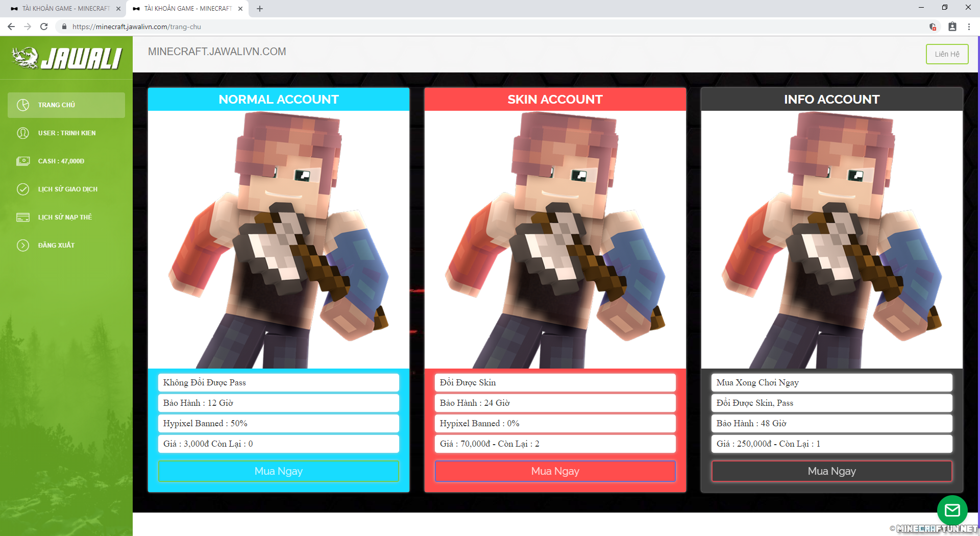Click 'Giá : 3,000đ Còn Lại : 0' text

(x=208, y=444)
